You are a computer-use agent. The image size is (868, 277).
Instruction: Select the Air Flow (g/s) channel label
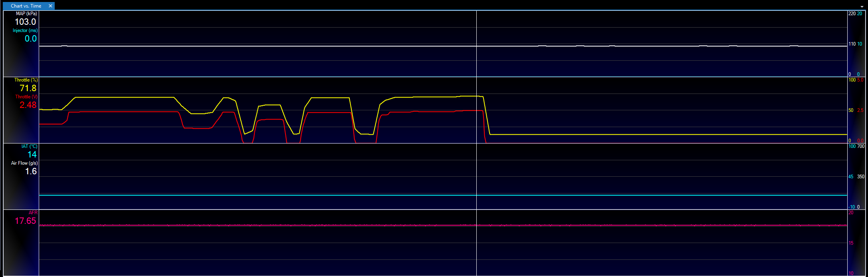point(24,163)
